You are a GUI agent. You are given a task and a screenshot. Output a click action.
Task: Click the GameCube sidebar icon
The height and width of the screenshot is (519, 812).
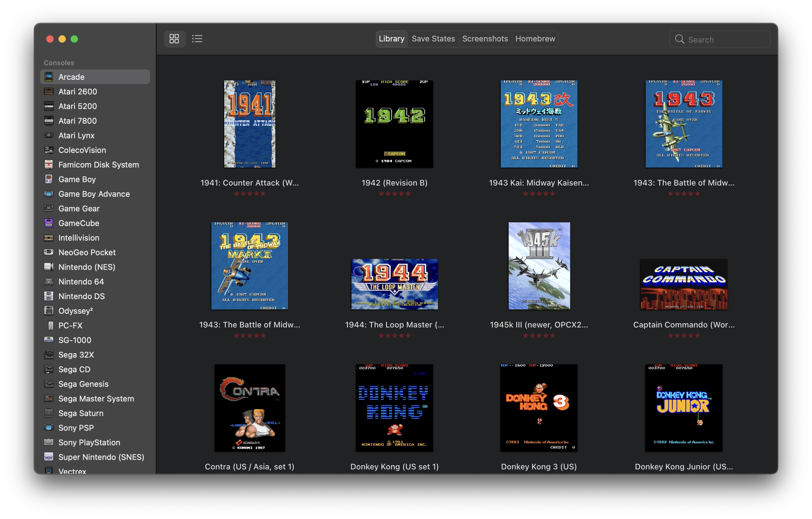tap(48, 223)
